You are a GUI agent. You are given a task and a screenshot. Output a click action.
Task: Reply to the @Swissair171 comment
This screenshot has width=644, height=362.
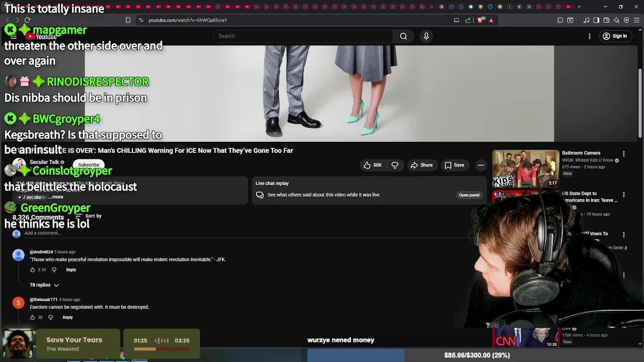click(67, 317)
